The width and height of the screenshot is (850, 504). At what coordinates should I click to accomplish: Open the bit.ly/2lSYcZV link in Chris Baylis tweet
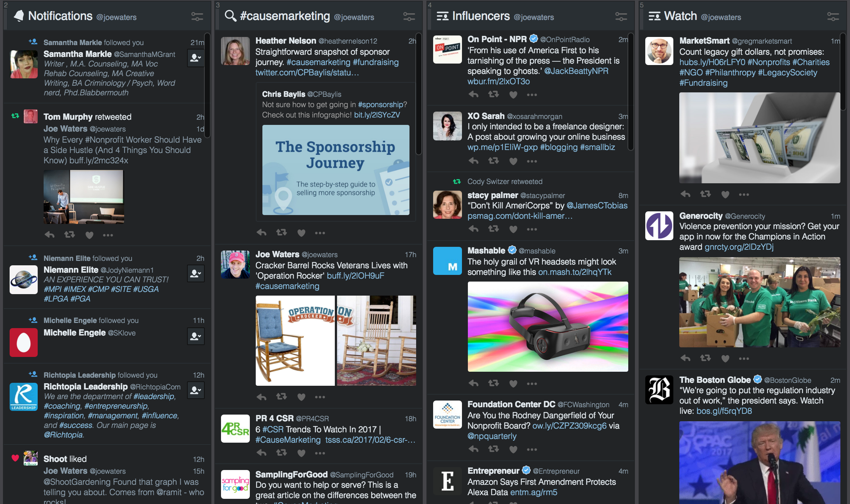pos(377,115)
